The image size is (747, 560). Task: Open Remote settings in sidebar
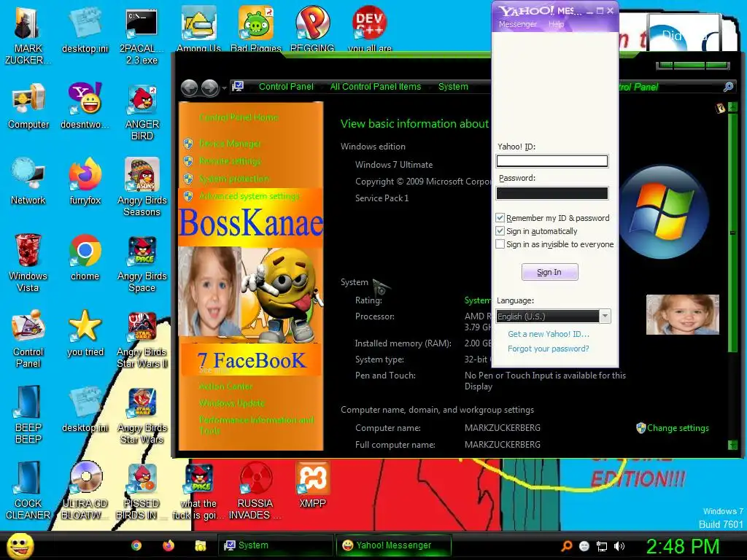coord(230,161)
